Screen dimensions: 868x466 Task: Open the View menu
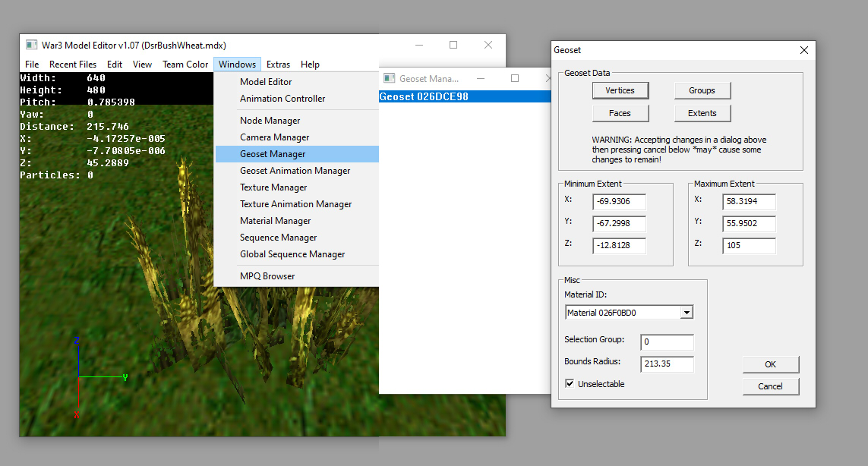point(142,65)
